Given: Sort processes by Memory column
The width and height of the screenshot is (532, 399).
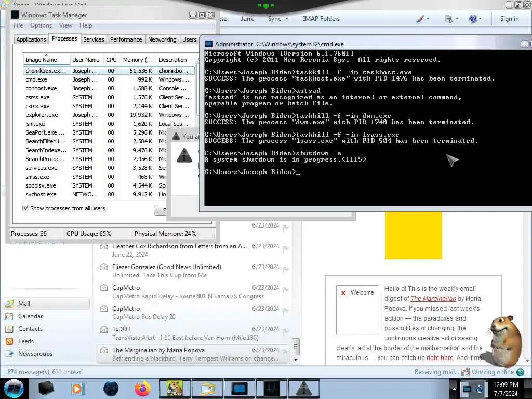Looking at the screenshot, I should pyautogui.click(x=138, y=59).
